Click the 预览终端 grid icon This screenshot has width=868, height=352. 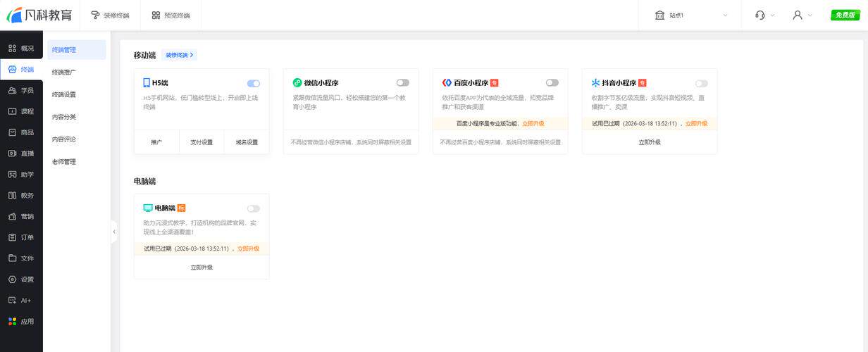(156, 15)
